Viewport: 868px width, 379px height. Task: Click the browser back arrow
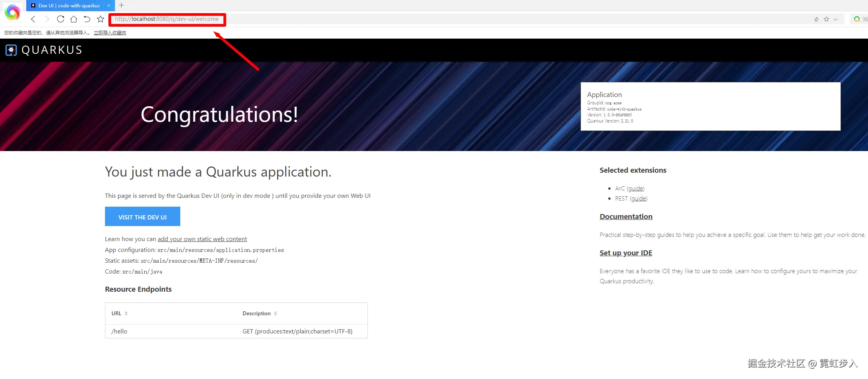(33, 19)
